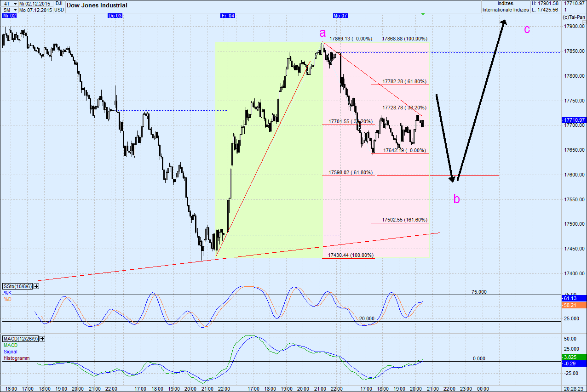Select the Mo 07 date label
Screen dimensions: 587x392
(x=340, y=15)
